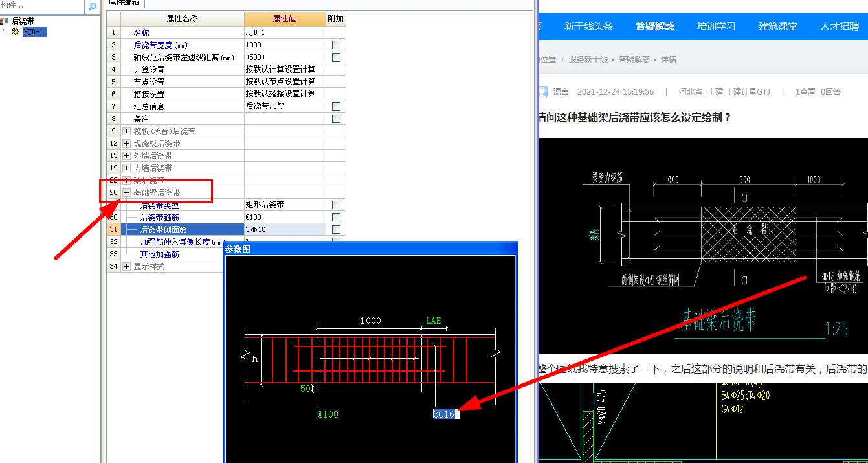Viewport: 868px width, 463px height.
Task: Select the HJD-1 component in the tree
Action: click(34, 32)
